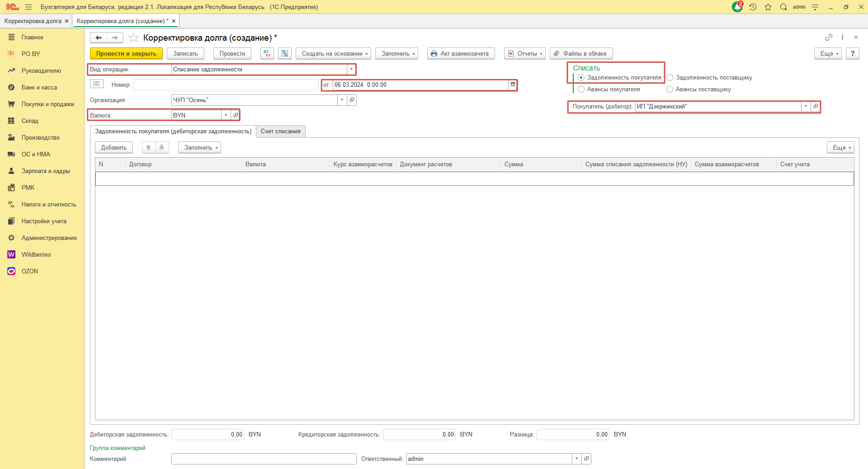
Task: Open Банк и касса sidebar section
Action: [39, 87]
